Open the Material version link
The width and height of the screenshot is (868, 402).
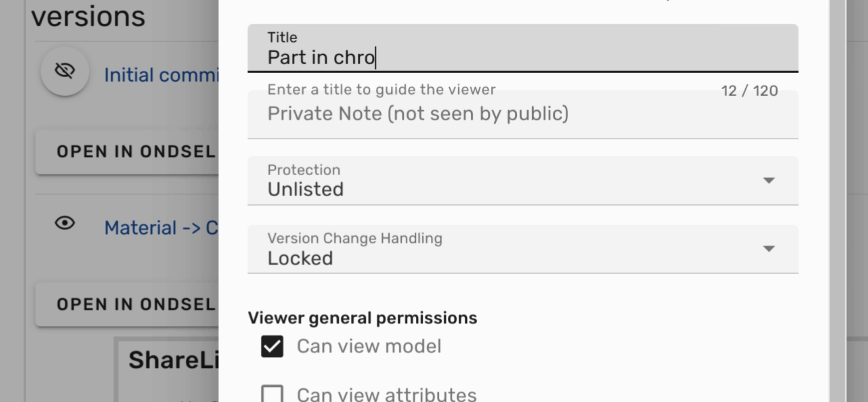161,228
